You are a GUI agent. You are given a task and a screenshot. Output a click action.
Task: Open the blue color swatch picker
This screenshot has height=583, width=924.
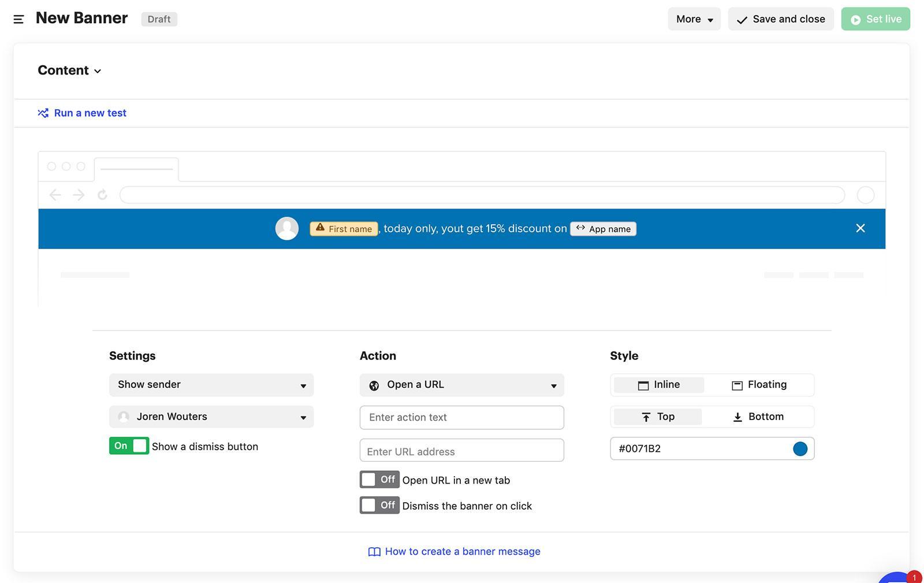pos(800,449)
